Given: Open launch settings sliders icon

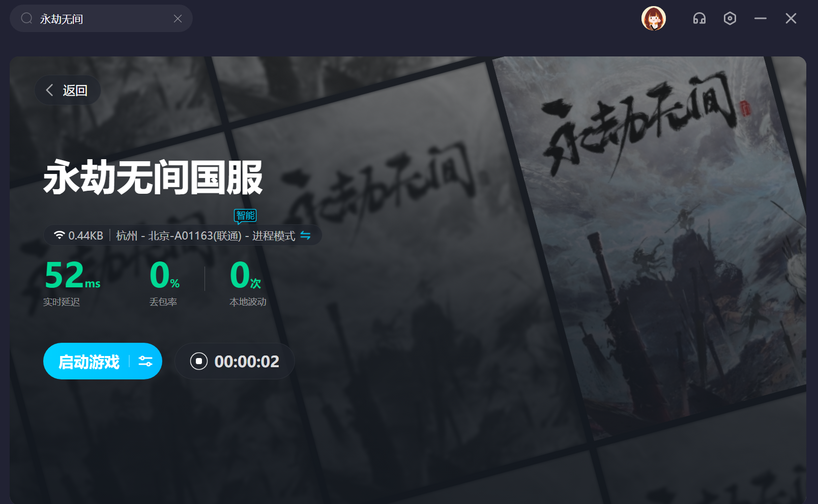Looking at the screenshot, I should [x=145, y=362].
